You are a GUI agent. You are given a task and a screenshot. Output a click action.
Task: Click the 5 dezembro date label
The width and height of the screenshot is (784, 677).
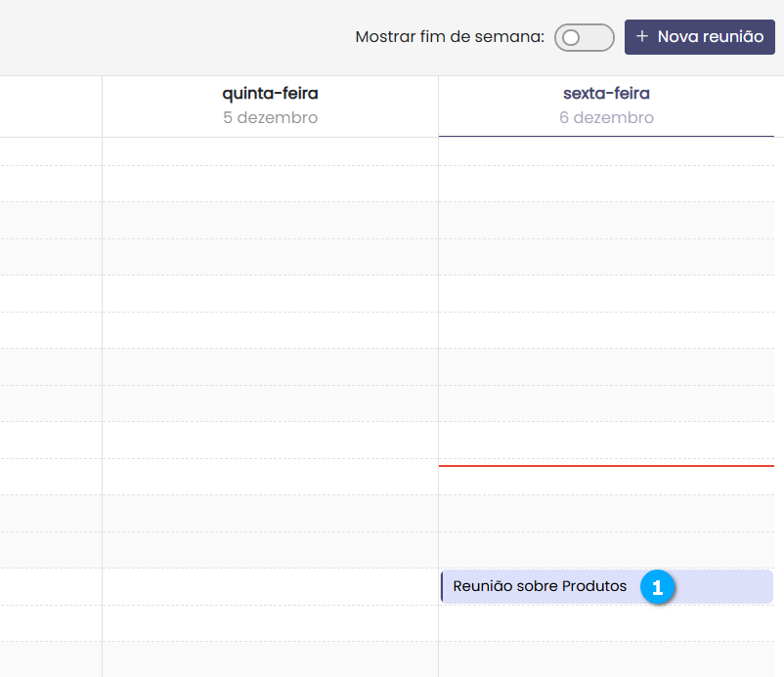(x=270, y=118)
